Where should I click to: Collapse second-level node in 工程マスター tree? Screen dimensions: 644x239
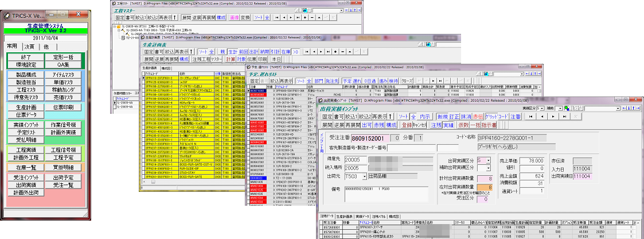click(119, 30)
